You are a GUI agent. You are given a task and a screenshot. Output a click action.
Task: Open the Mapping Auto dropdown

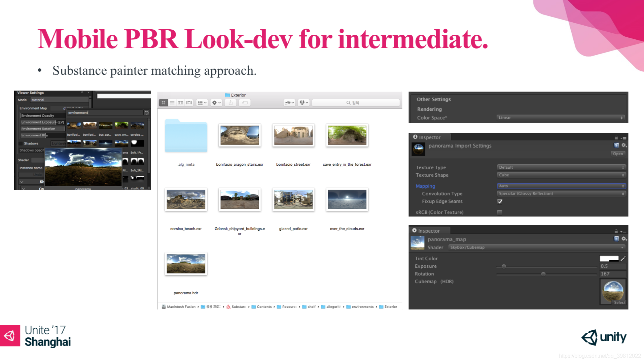(x=561, y=186)
